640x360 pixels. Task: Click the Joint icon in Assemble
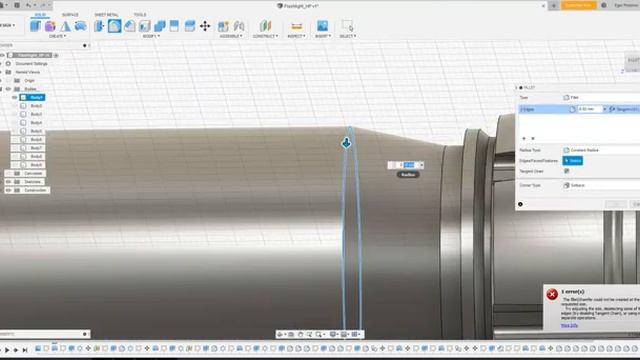click(239, 26)
